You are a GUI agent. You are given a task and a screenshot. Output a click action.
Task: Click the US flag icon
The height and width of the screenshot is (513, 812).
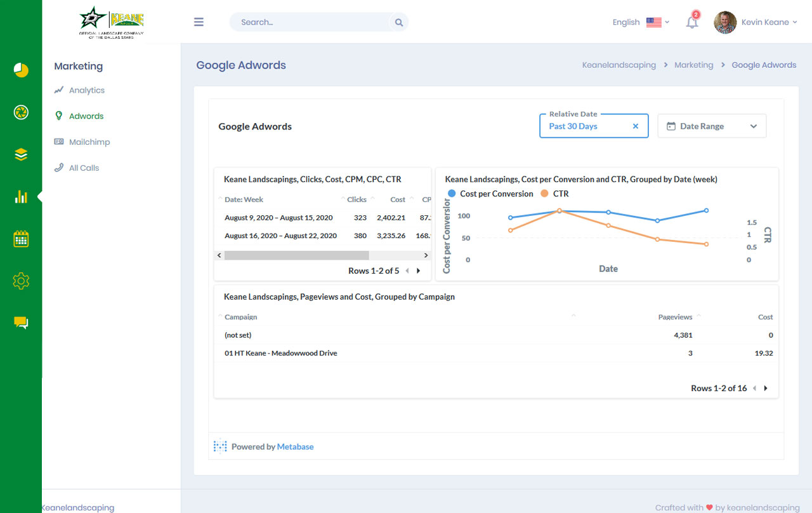pyautogui.click(x=654, y=22)
